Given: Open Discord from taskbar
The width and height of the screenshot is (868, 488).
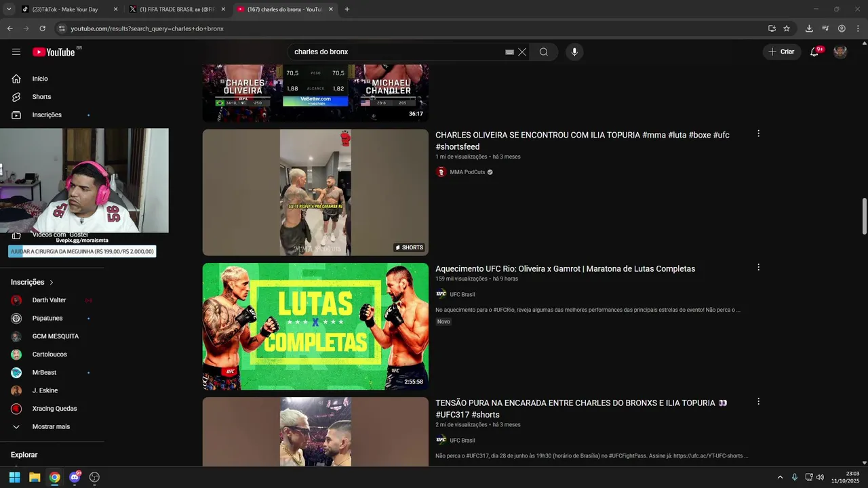Looking at the screenshot, I should [75, 477].
